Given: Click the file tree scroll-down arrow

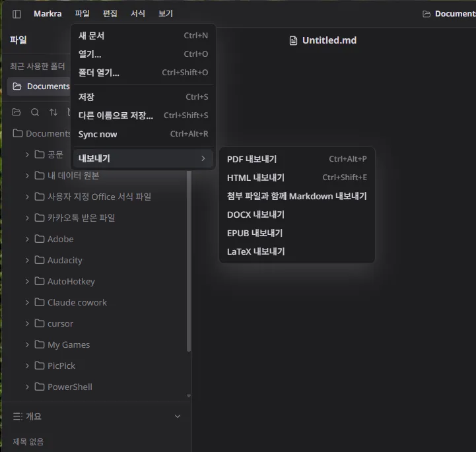Looking at the screenshot, I should tap(189, 395).
